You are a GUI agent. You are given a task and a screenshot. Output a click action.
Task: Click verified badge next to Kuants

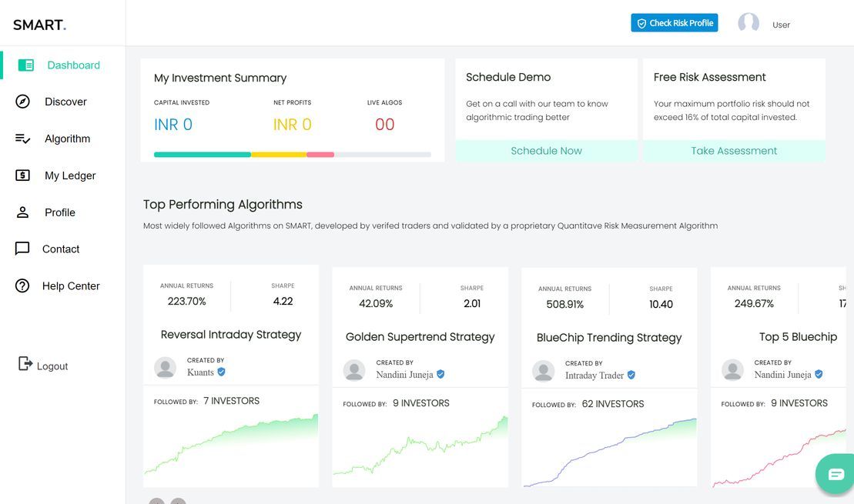click(221, 372)
